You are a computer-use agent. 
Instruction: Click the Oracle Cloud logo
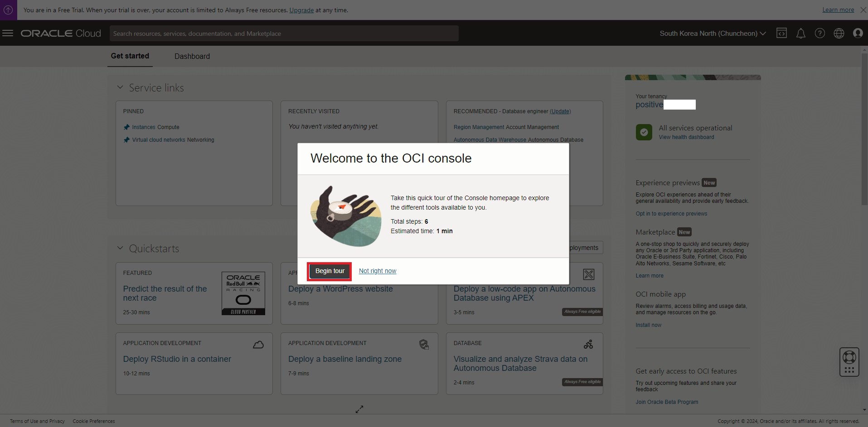(x=61, y=34)
